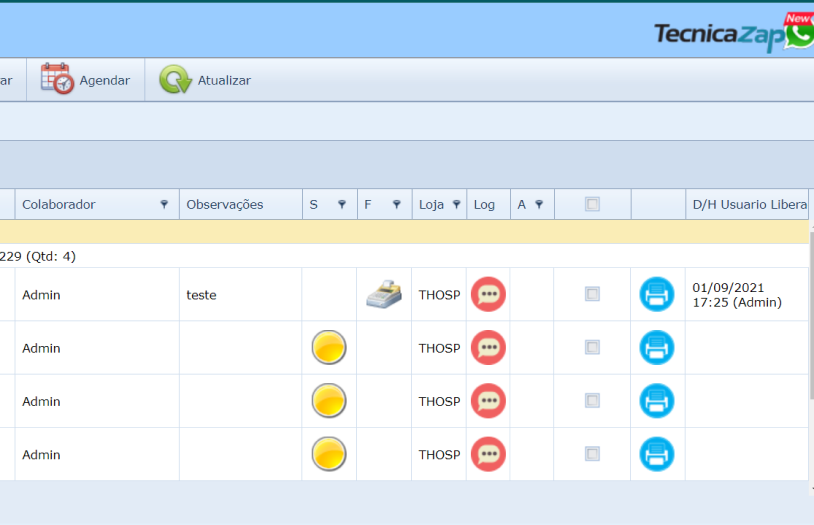Open the log chat icon in the last row
Screen dimensions: 814x525
(488, 454)
